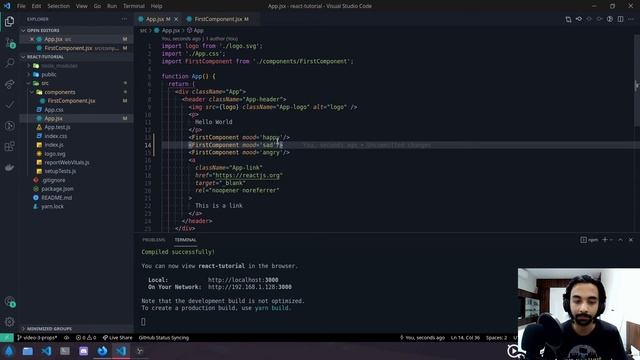Open Firefox from the taskbar

[x=102, y=351]
